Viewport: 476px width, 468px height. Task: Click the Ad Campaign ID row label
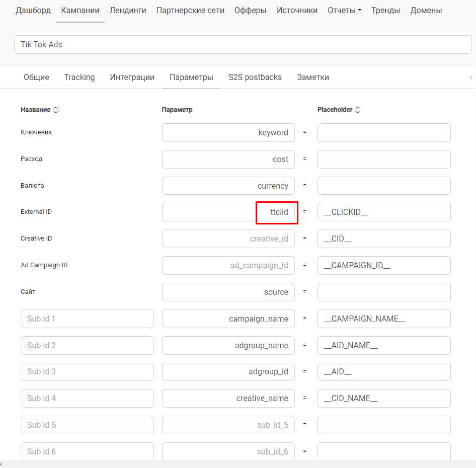44,265
